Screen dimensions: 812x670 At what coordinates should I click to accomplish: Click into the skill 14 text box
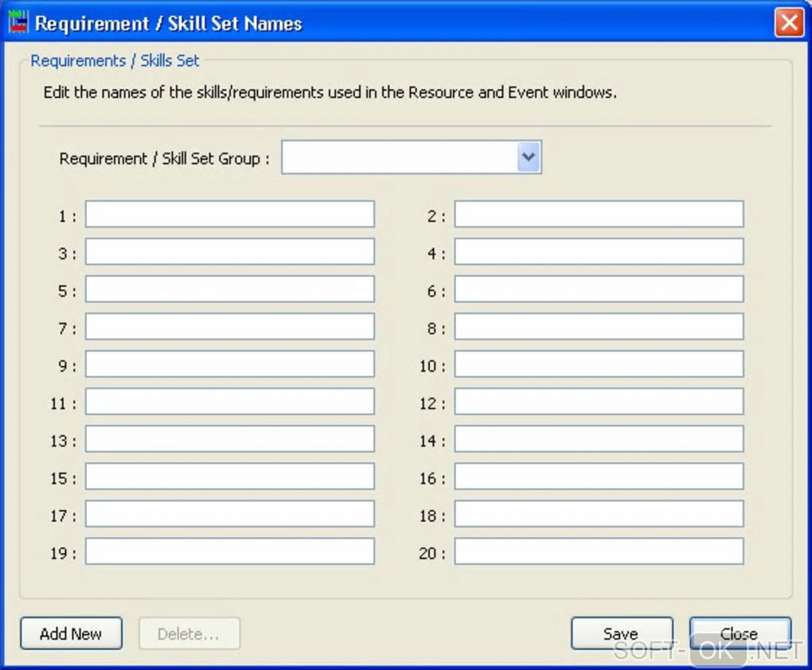pos(599,438)
